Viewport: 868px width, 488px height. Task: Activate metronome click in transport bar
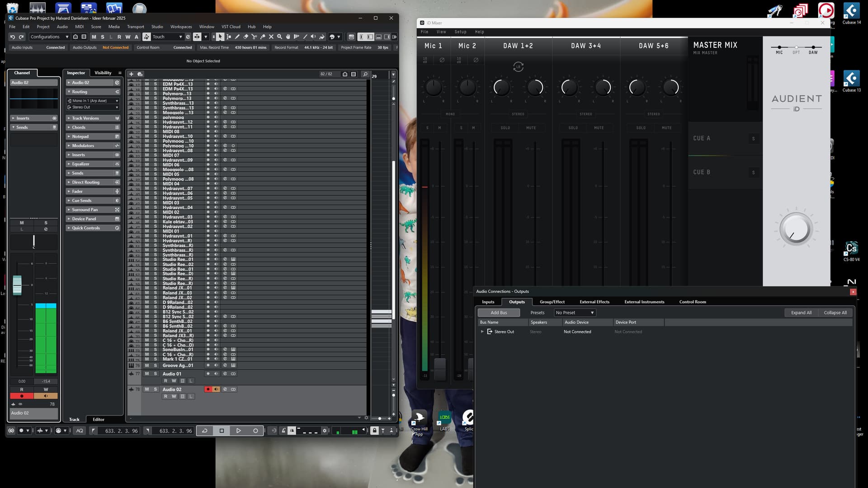tap(283, 431)
